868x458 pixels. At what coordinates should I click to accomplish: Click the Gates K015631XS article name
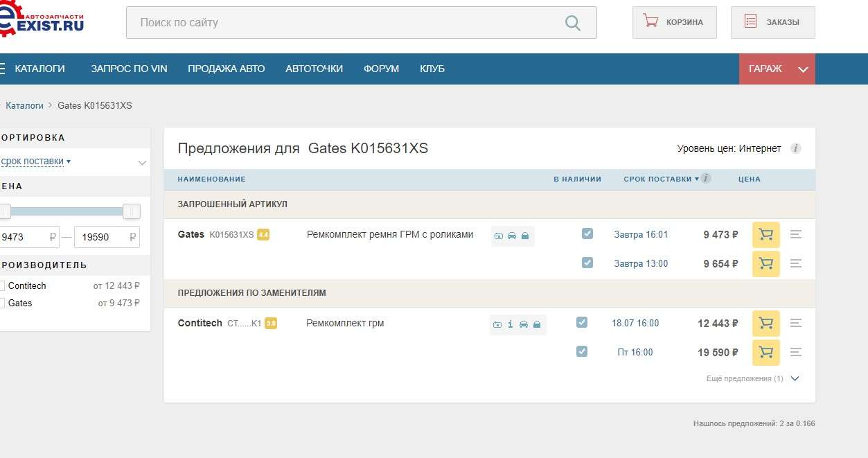[216, 234]
